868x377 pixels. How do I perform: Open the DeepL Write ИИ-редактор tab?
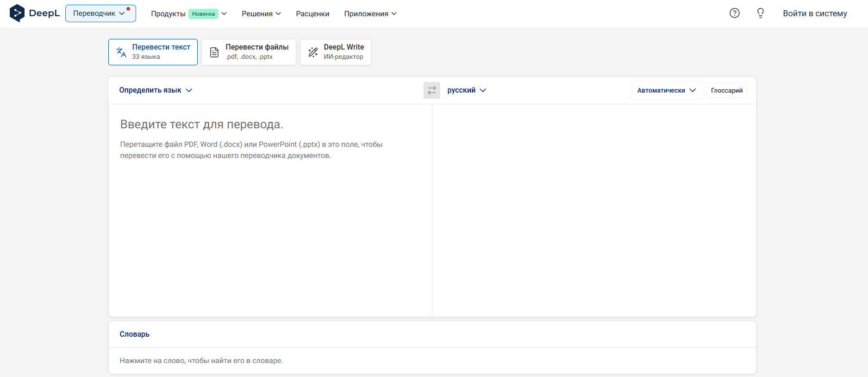[336, 52]
